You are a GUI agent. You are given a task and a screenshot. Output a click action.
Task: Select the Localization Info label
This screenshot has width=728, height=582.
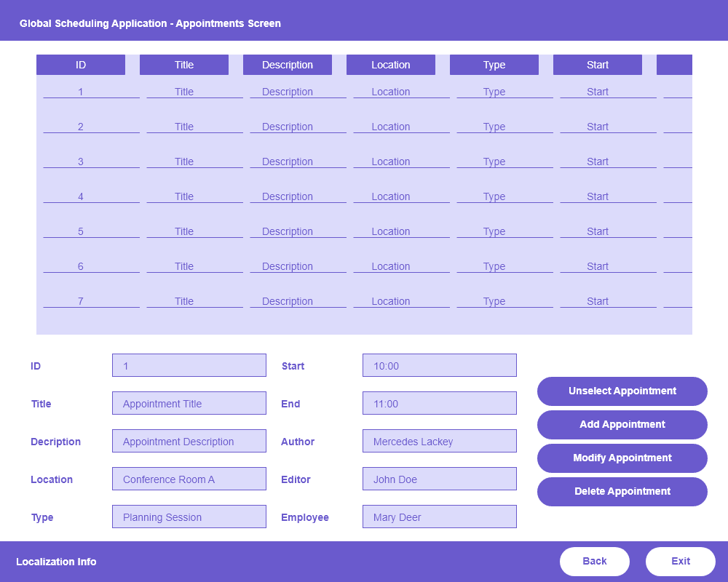(56, 562)
